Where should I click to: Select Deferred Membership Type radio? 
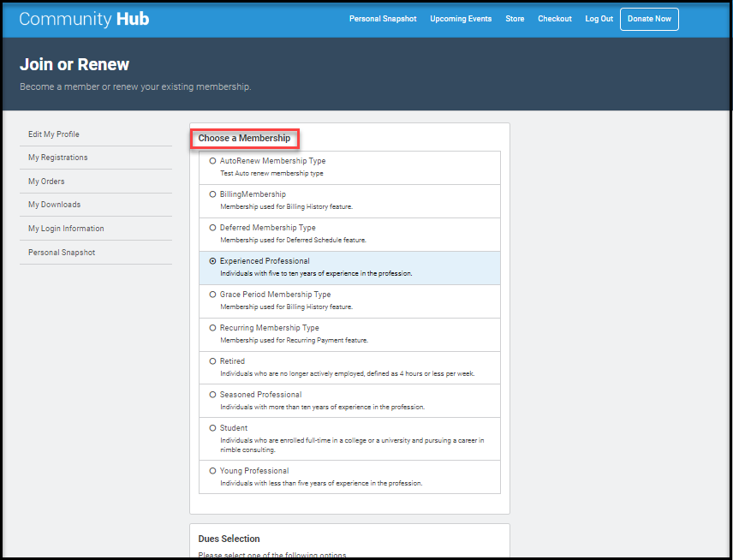click(212, 228)
